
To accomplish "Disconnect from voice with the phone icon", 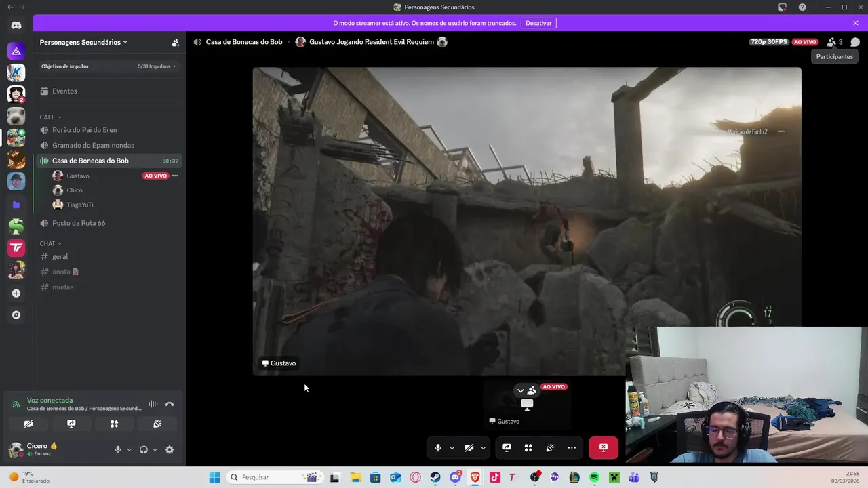I will (170, 404).
